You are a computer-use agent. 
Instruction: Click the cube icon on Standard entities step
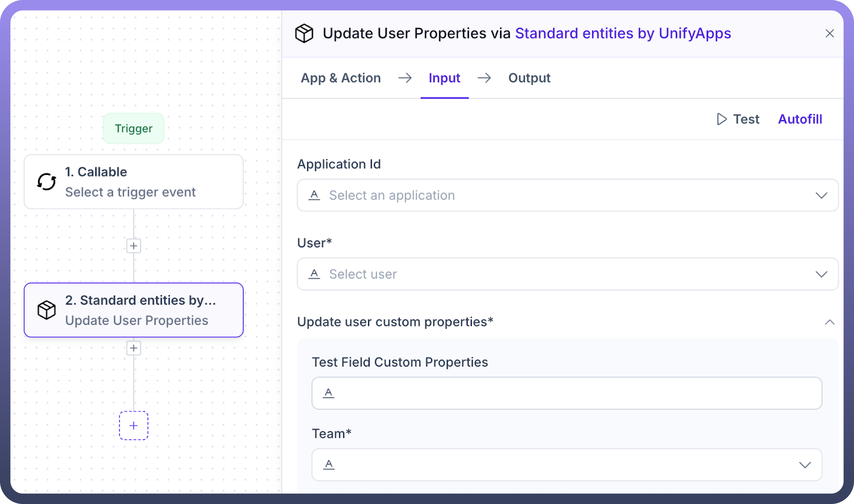click(46, 310)
